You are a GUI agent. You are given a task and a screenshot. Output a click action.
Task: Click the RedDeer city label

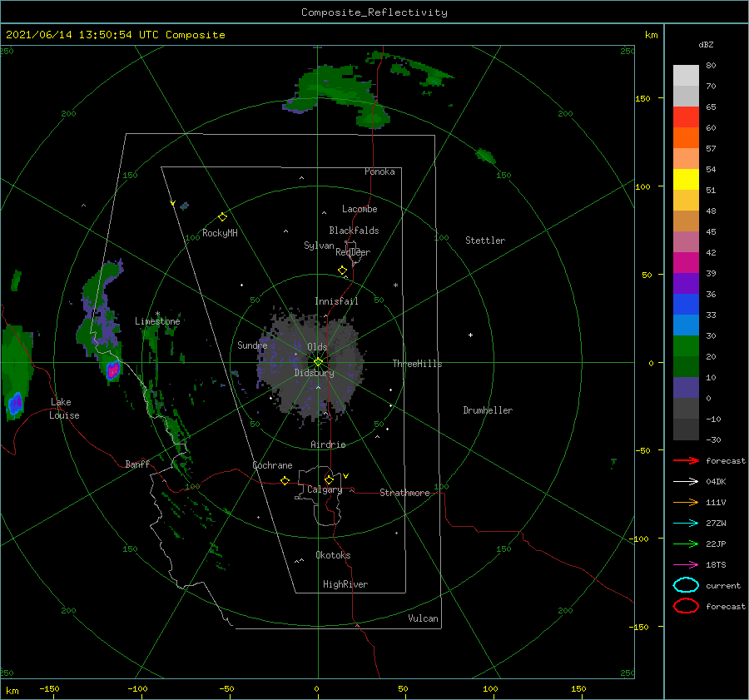pyautogui.click(x=353, y=252)
